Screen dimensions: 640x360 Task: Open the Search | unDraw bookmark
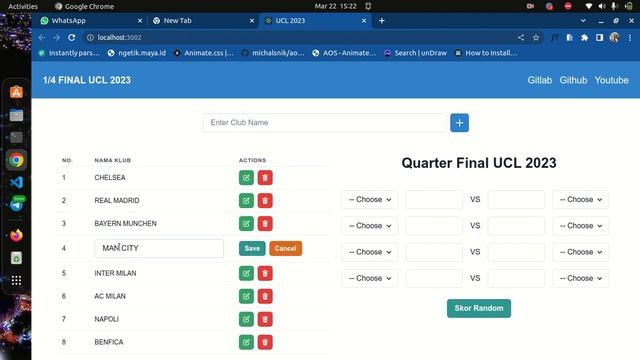(x=416, y=53)
